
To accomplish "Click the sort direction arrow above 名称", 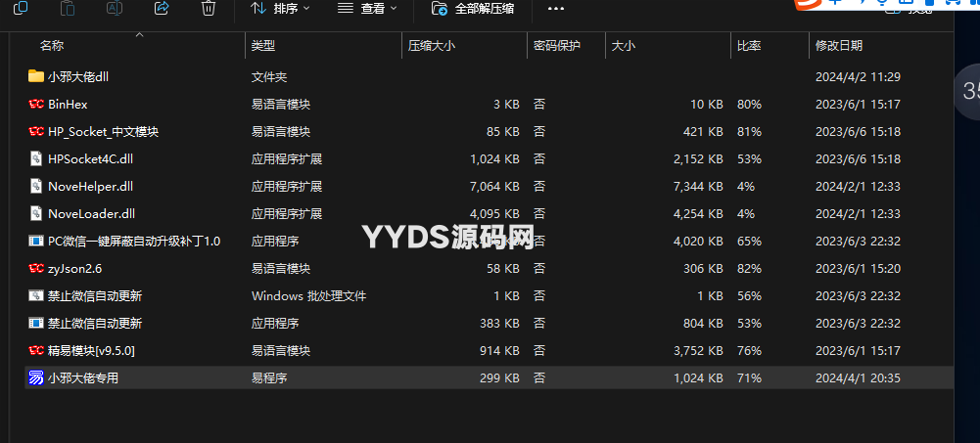I will coord(139,35).
